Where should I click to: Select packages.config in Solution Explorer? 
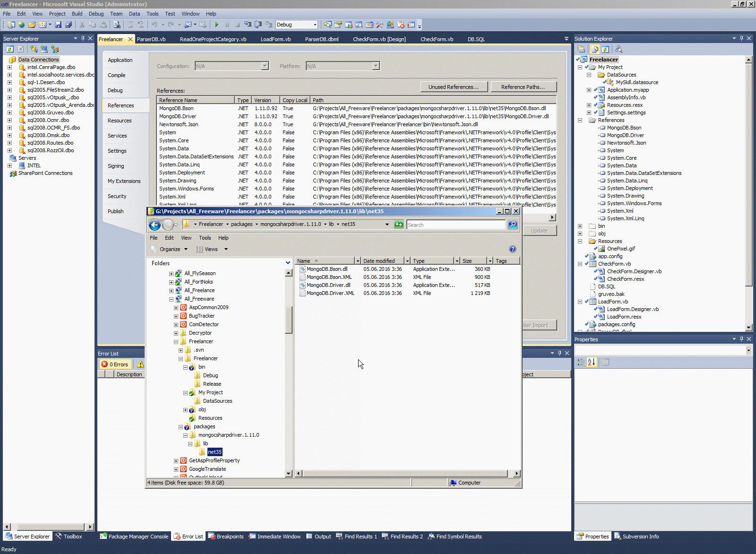click(616, 324)
